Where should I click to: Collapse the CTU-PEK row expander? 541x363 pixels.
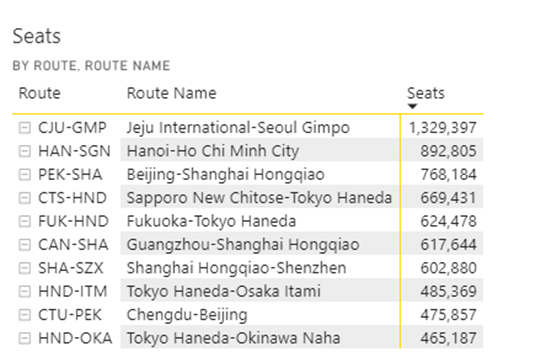coord(24,315)
